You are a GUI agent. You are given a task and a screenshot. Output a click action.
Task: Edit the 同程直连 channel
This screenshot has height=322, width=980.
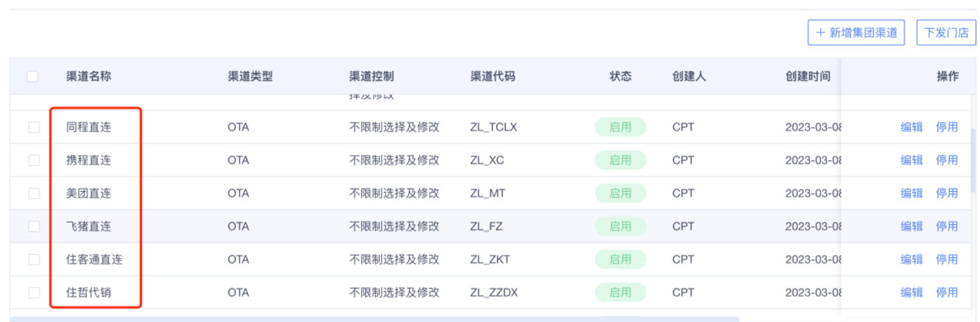tap(911, 127)
